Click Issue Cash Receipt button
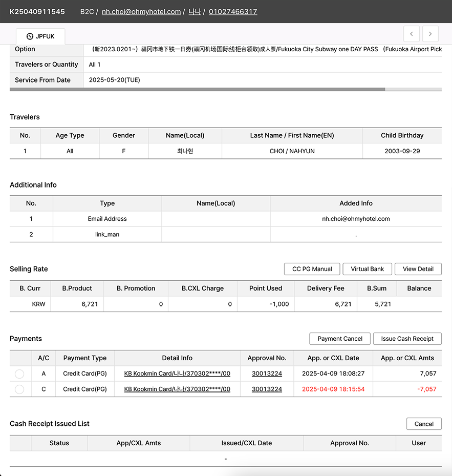Viewport: 452px width, 476px height. [407, 339]
